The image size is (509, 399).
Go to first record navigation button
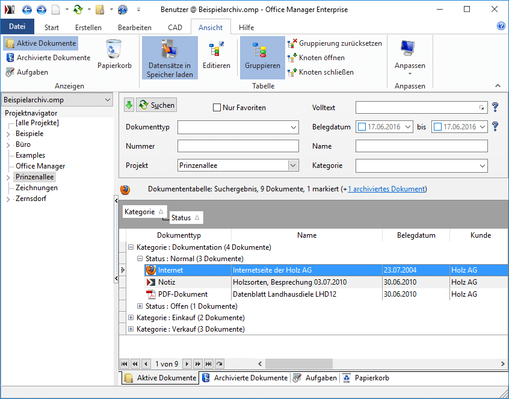pos(124,364)
